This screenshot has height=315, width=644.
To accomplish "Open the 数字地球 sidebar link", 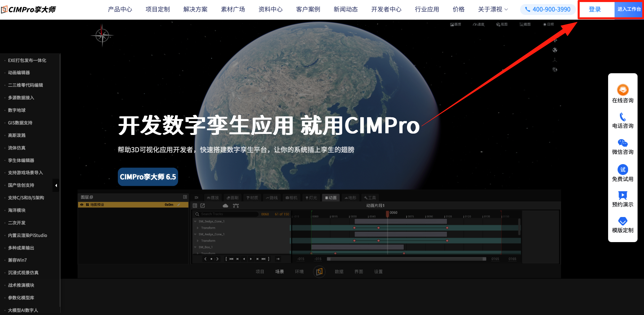I will click(17, 110).
